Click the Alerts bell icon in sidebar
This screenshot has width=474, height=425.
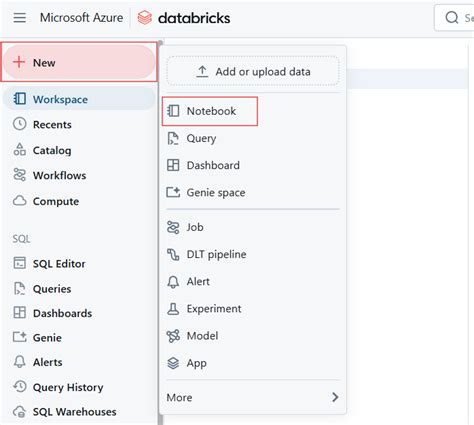(x=20, y=362)
